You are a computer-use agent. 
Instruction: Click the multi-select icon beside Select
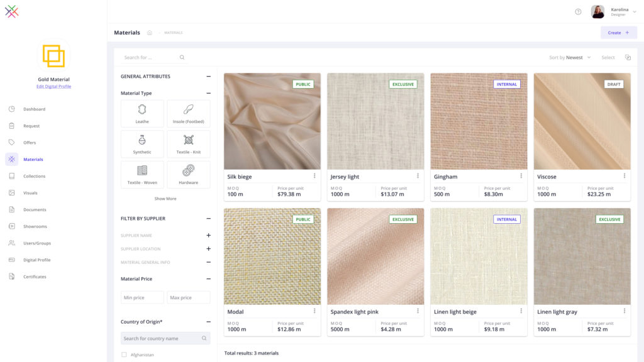pos(628,57)
